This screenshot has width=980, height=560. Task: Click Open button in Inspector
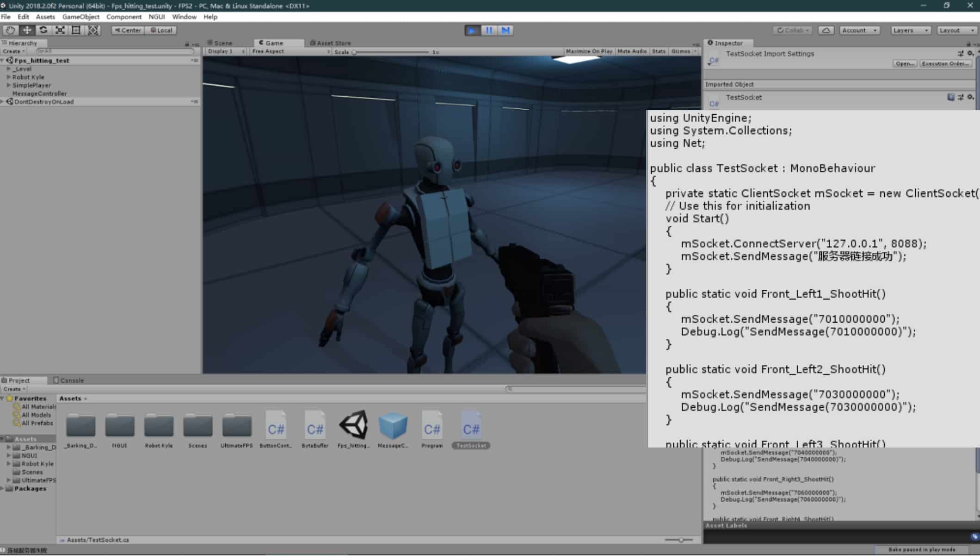pyautogui.click(x=904, y=64)
